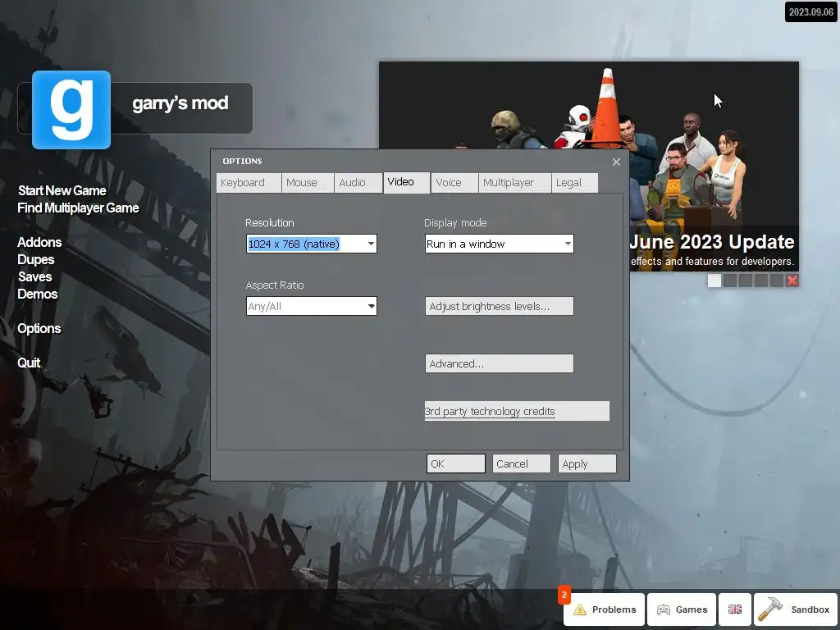Open the Sandbox gamemode hammer button
Viewport: 840px width, 630px height.
point(796,609)
